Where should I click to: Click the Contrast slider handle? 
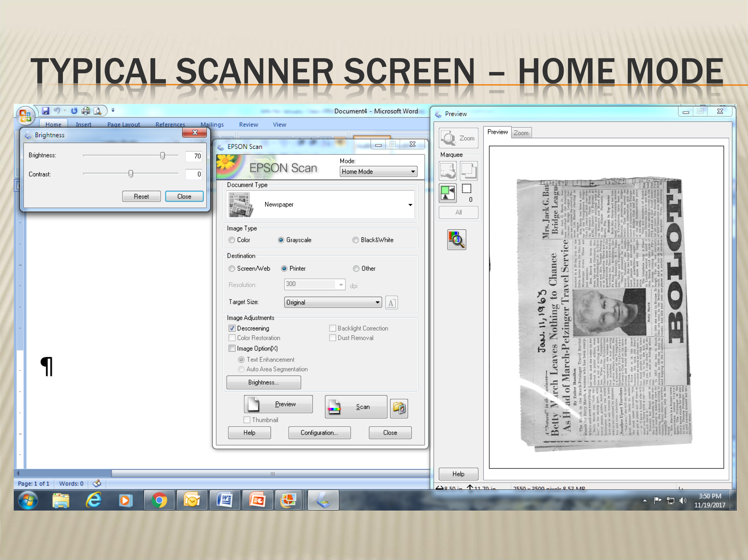tap(131, 174)
